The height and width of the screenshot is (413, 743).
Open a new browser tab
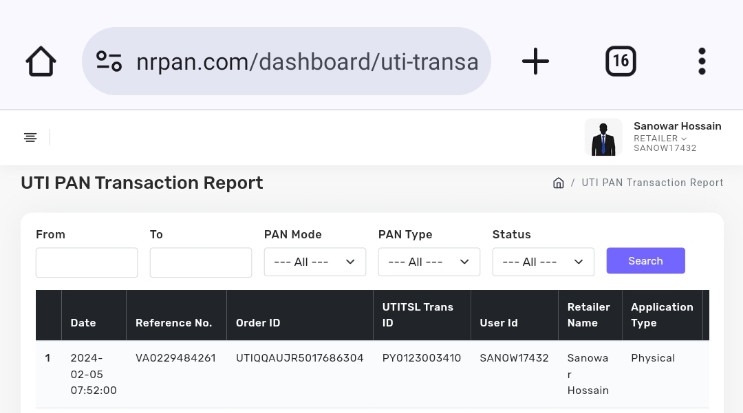pyautogui.click(x=535, y=62)
